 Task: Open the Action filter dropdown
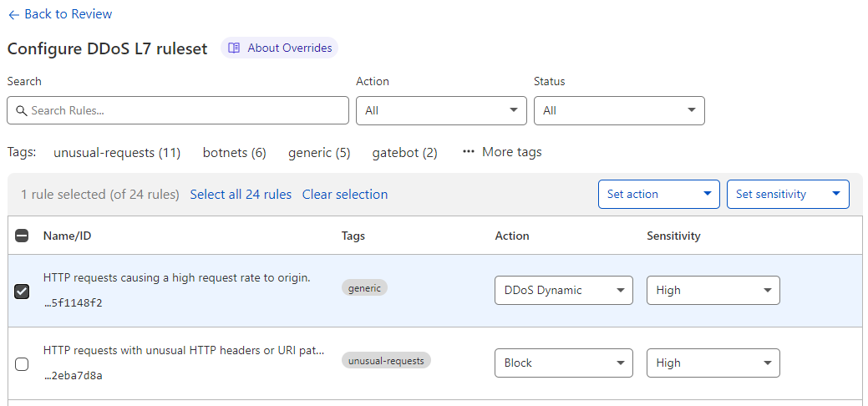coord(441,110)
